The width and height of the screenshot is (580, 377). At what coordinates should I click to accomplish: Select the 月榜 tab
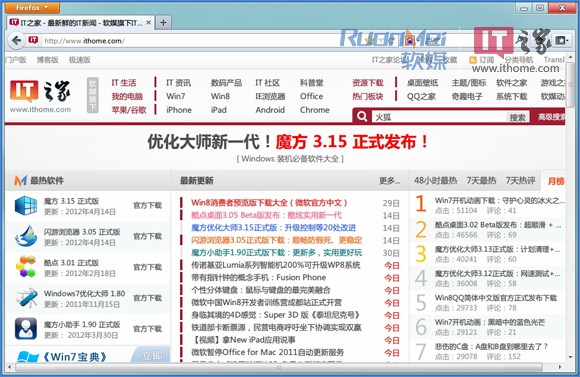coord(555,181)
